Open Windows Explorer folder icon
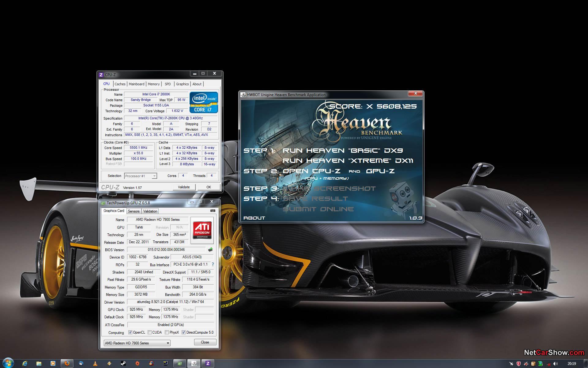Image resolution: width=588 pixels, height=368 pixels. 39,363
